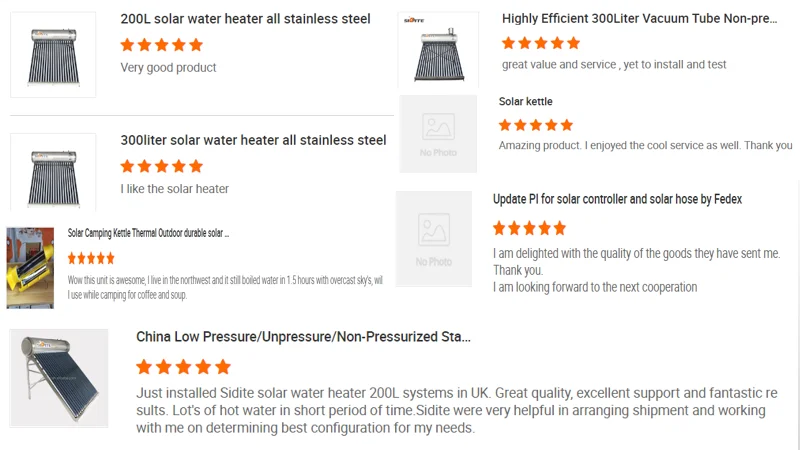
Task: Open the 200L solar water heater title
Action: 245,19
